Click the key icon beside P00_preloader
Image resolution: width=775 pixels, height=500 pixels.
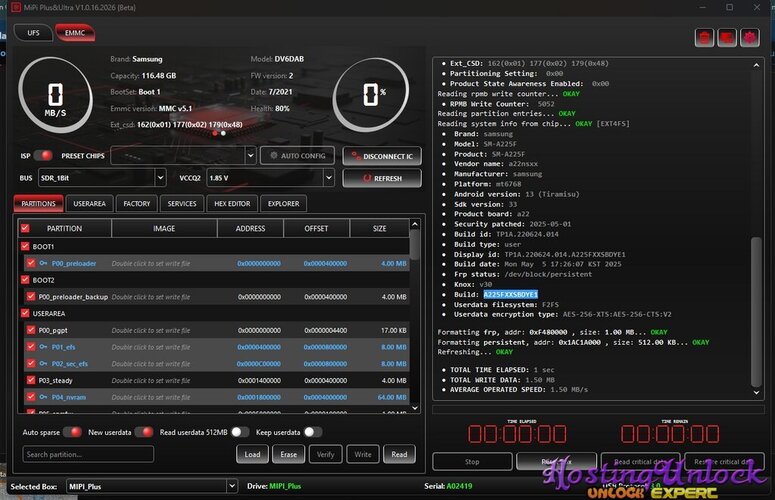[43, 263]
